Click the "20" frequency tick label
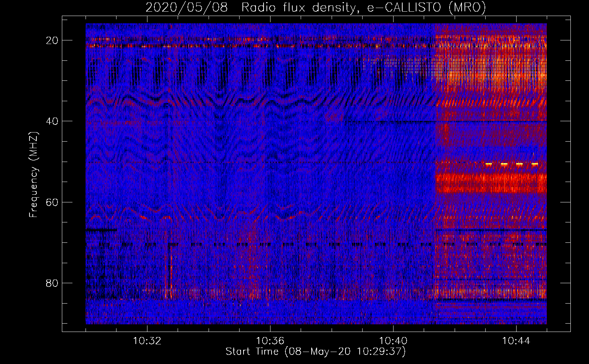 (x=52, y=40)
